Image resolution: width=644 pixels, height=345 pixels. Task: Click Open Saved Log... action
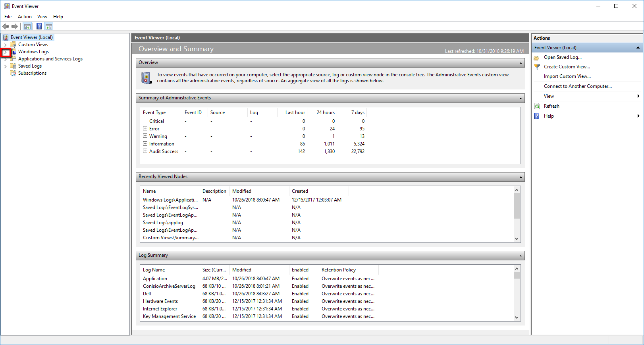coord(563,57)
